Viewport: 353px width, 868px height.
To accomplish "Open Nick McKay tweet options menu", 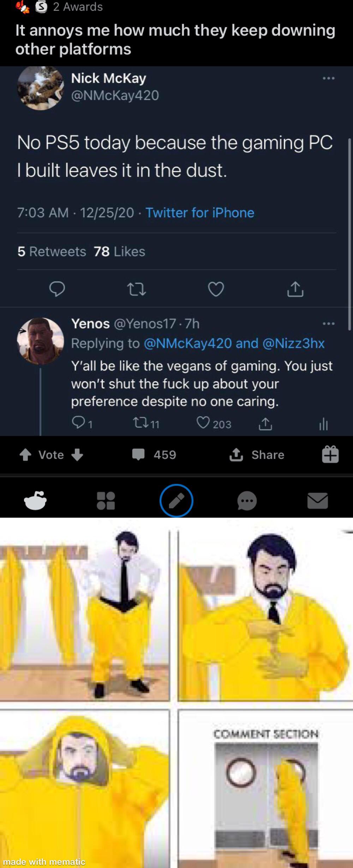I will point(328,78).
